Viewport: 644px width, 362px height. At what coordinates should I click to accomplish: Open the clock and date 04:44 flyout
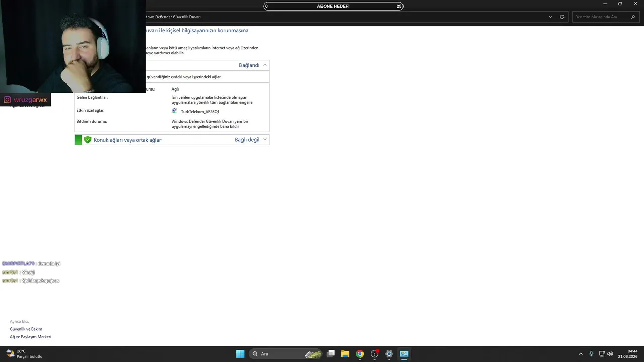[628, 354]
